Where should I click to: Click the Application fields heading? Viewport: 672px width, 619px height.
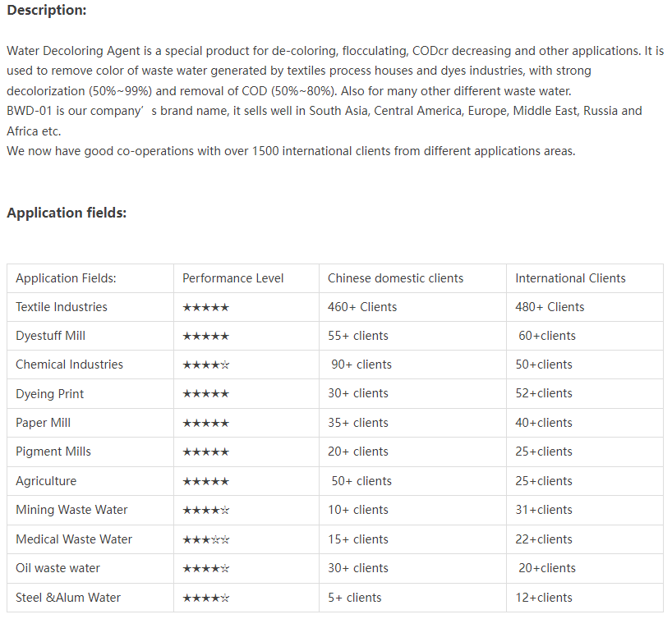tap(67, 213)
